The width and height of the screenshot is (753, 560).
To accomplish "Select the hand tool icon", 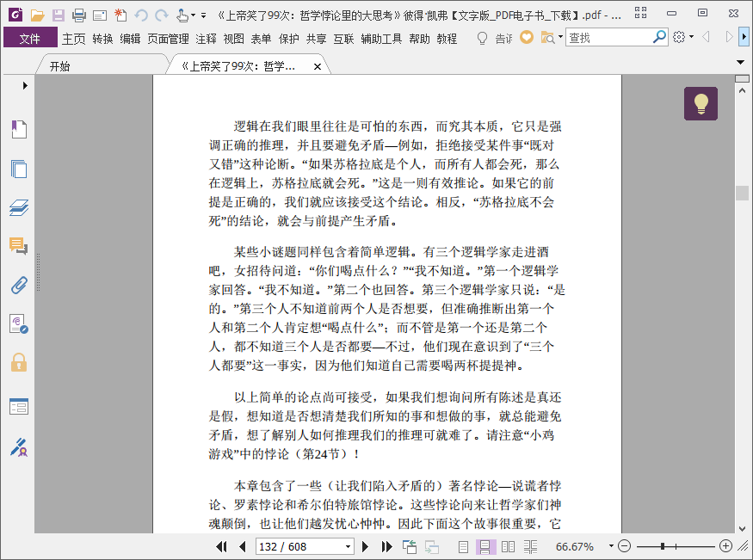I will [x=182, y=15].
